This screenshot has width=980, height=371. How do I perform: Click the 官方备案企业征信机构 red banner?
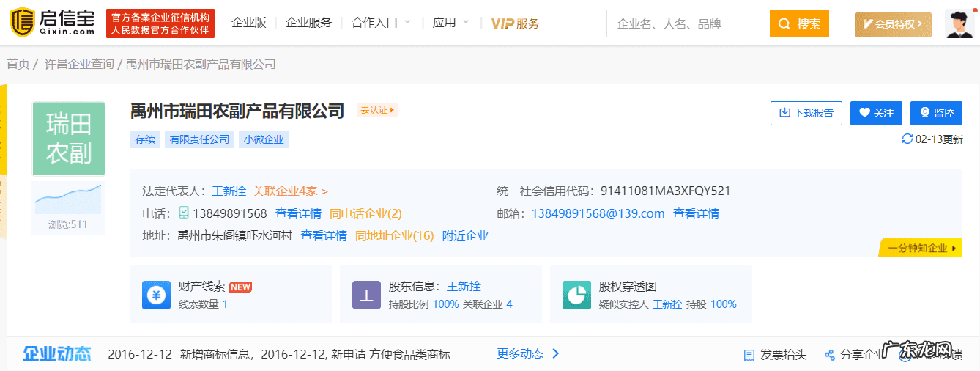coord(160,23)
